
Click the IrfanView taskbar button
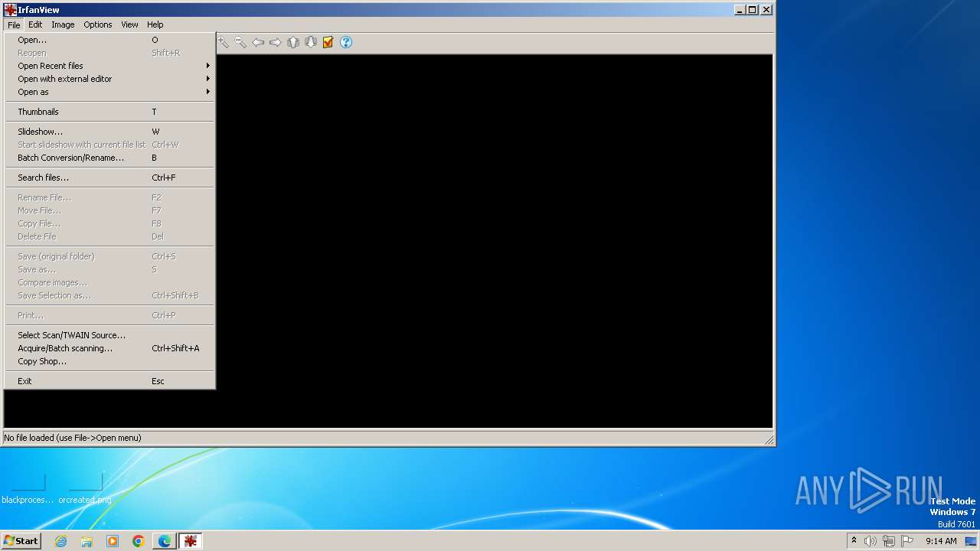click(191, 541)
